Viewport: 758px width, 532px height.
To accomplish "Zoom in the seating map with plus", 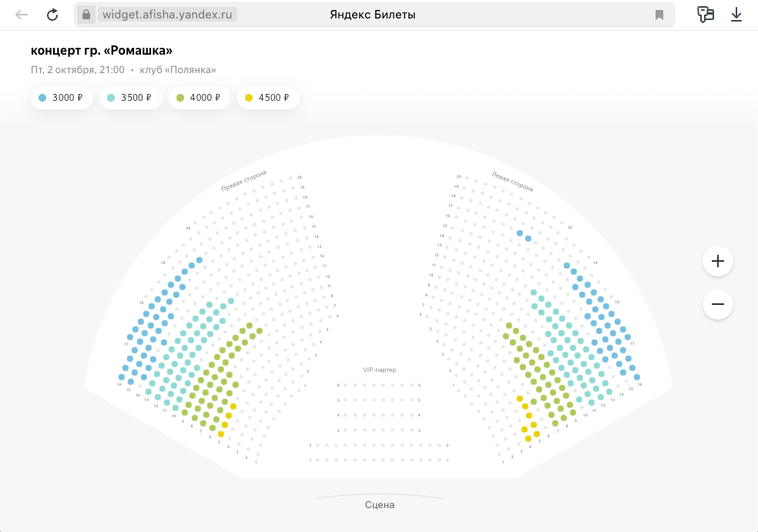I will coord(718,261).
